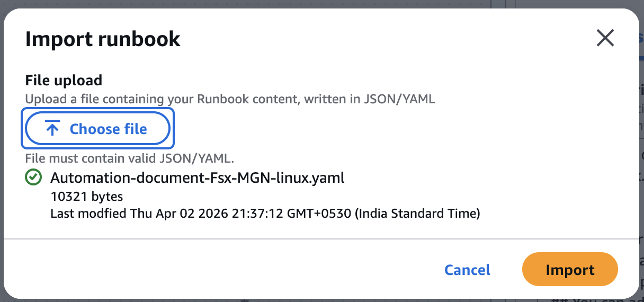Open the Choose file picker
Image resolution: width=644 pixels, height=302 pixels.
click(97, 129)
